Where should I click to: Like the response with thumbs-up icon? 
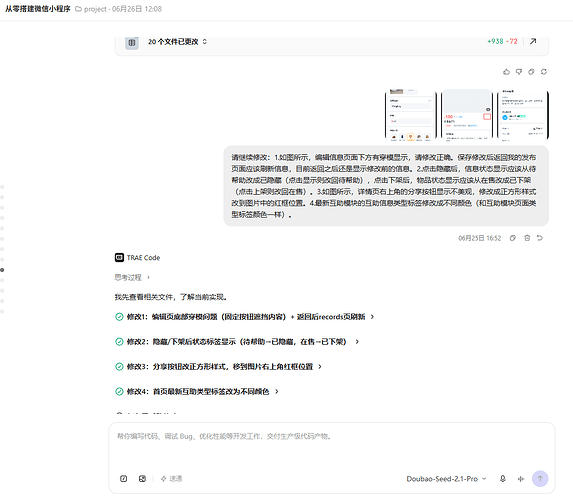click(506, 72)
